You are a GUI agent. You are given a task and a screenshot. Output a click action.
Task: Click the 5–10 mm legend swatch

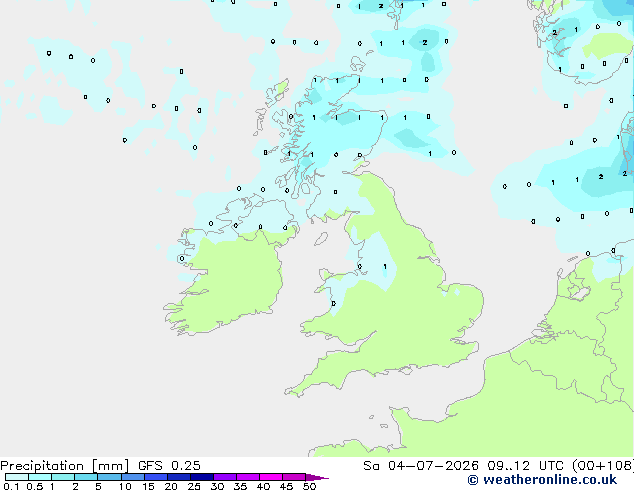click(x=109, y=477)
